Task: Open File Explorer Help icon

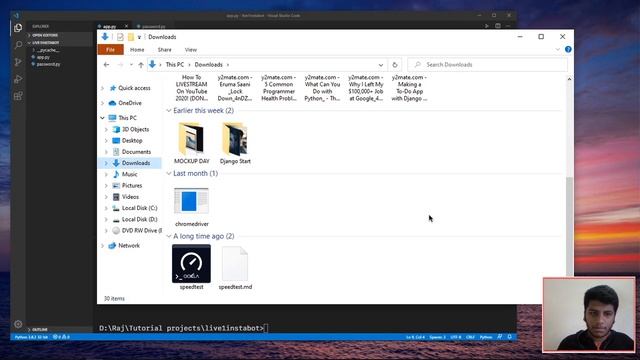Action: pos(568,49)
